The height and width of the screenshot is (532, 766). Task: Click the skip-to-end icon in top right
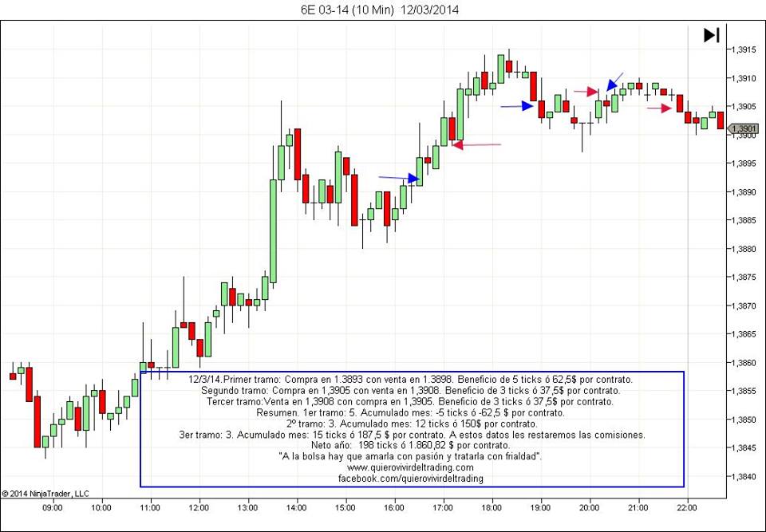(711, 35)
